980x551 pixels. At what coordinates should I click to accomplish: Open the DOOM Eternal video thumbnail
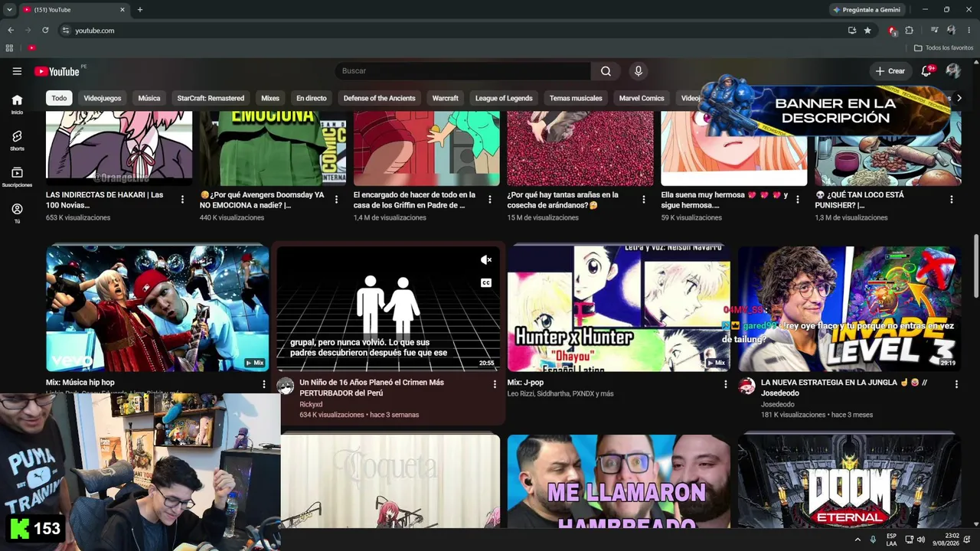850,481
